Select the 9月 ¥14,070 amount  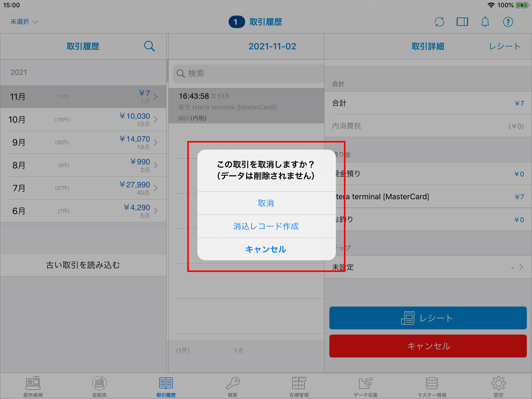135,139
